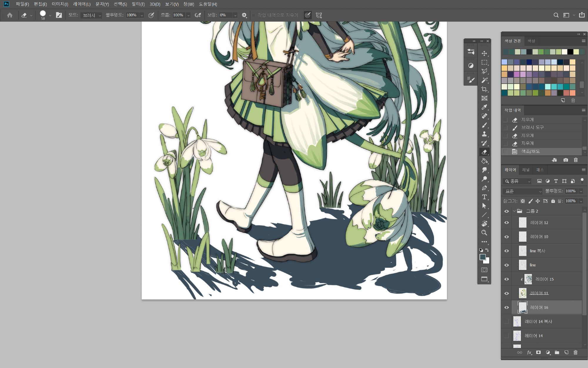The height and width of the screenshot is (368, 588).
Task: Hide layer 레이어 12 visibility
Action: pyautogui.click(x=507, y=223)
